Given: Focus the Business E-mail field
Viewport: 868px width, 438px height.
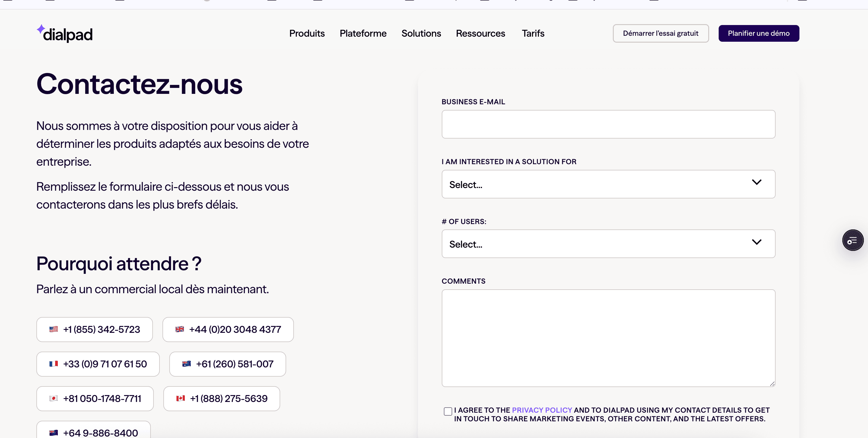Looking at the screenshot, I should pyautogui.click(x=609, y=124).
